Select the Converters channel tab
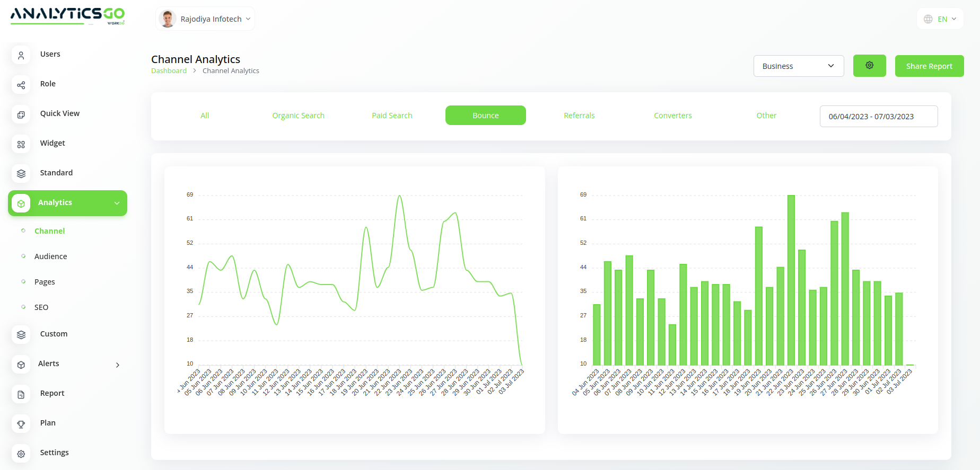 click(x=672, y=116)
